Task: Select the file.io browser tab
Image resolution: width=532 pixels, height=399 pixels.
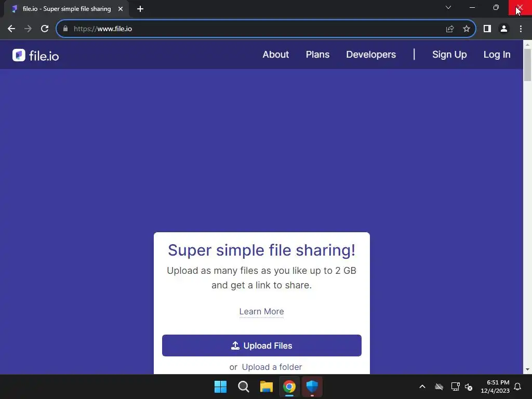Action: pyautogui.click(x=66, y=9)
